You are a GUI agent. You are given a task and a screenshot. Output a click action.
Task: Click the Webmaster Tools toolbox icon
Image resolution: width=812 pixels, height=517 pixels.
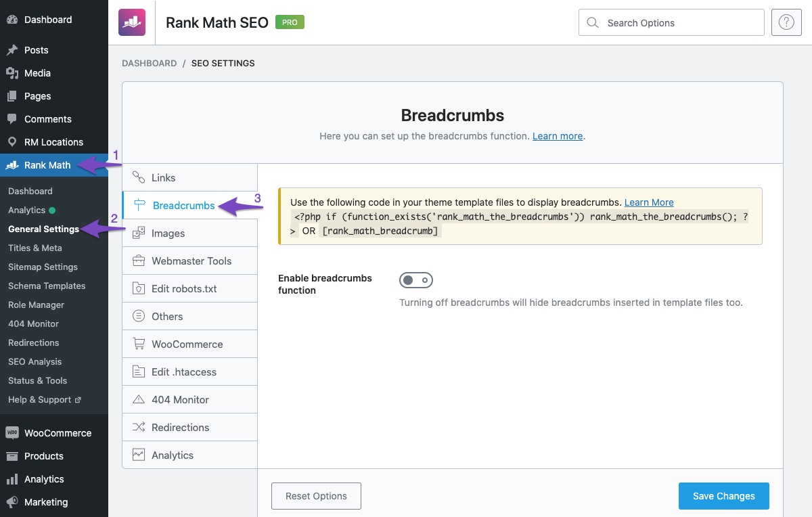coord(139,261)
